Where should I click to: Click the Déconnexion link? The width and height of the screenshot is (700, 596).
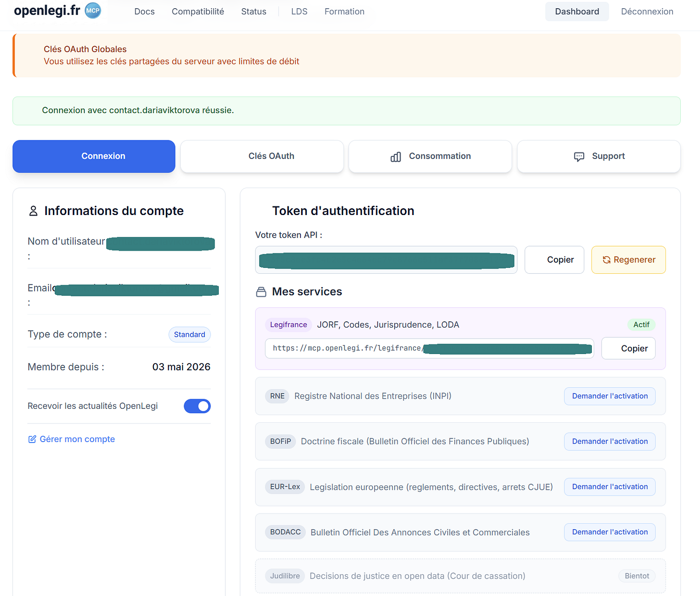(647, 12)
